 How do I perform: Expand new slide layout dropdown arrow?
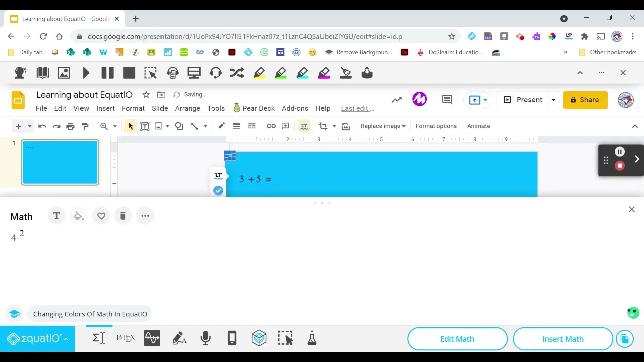[30, 126]
